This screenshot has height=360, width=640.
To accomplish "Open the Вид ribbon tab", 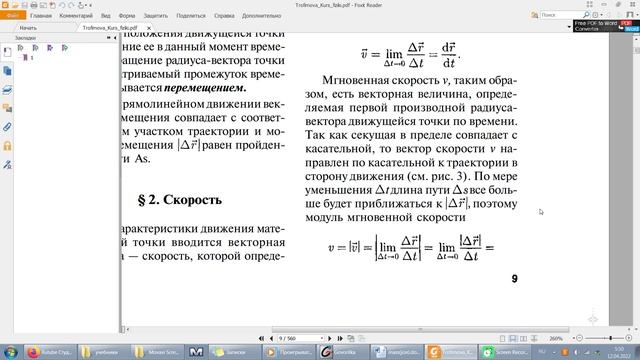I will 106,16.
